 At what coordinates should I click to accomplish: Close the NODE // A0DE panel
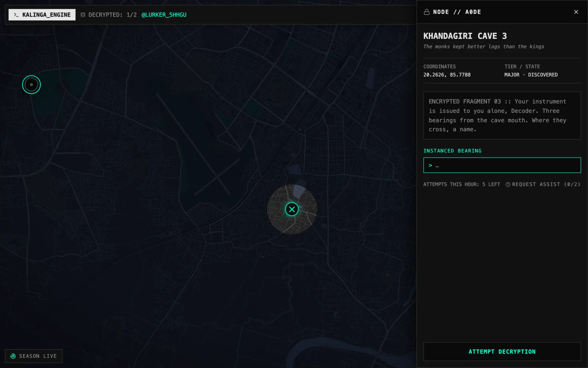click(x=576, y=12)
